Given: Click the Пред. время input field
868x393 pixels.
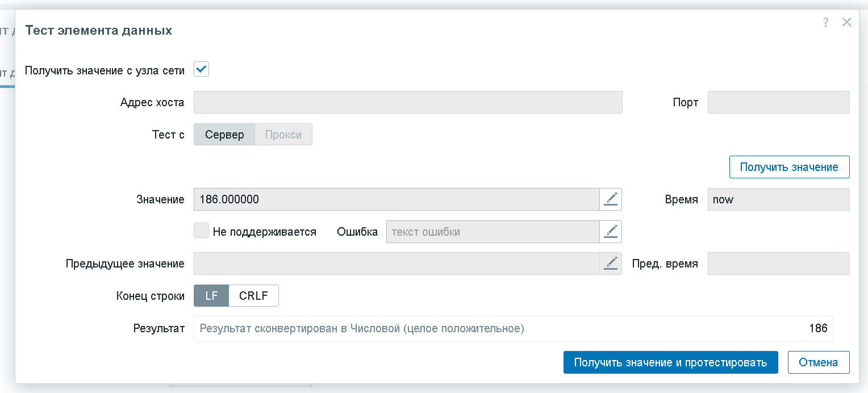Looking at the screenshot, I should coord(778,264).
